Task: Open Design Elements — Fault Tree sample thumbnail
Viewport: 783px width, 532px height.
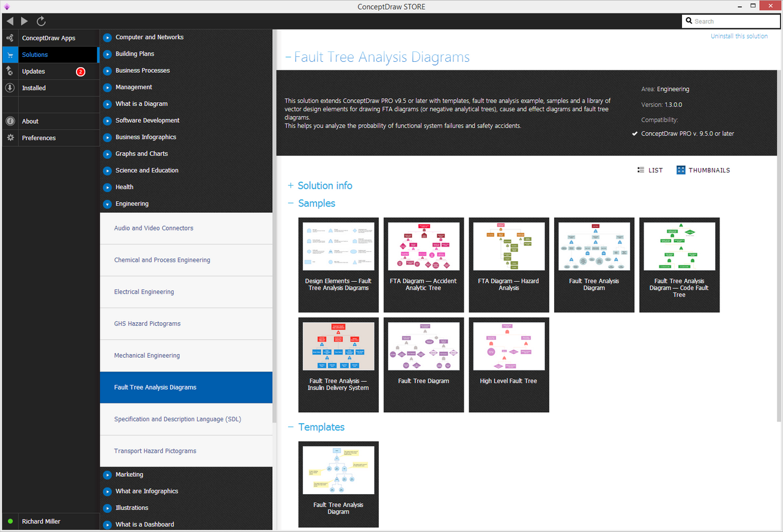Action: pos(338,265)
